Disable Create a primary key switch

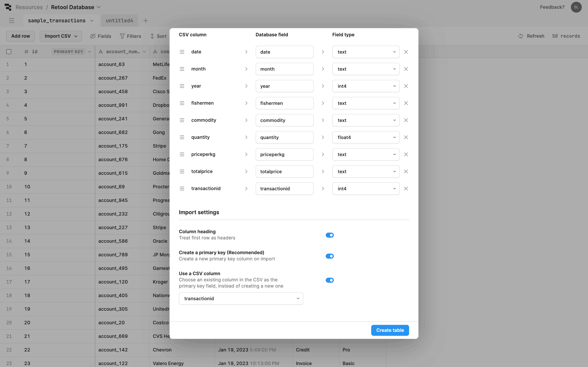point(330,256)
